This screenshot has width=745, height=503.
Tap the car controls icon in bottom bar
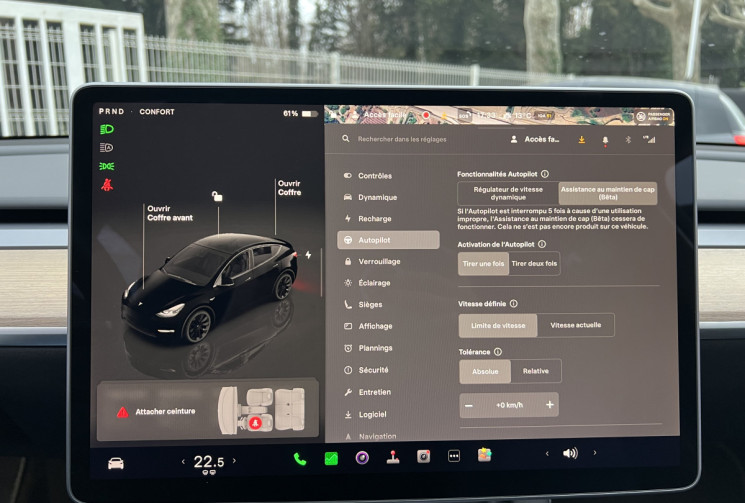(116, 463)
